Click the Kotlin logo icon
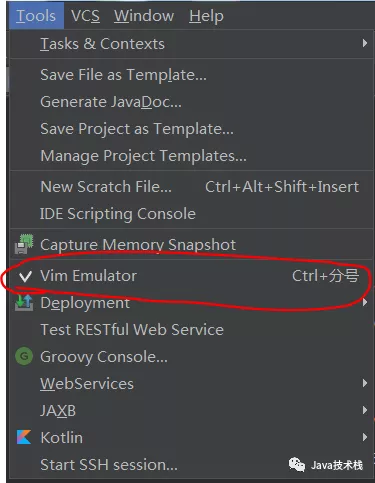 point(24,437)
